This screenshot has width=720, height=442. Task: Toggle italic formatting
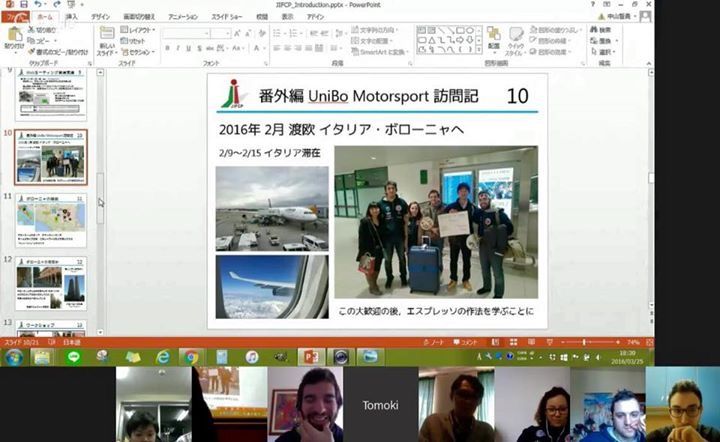[178, 48]
